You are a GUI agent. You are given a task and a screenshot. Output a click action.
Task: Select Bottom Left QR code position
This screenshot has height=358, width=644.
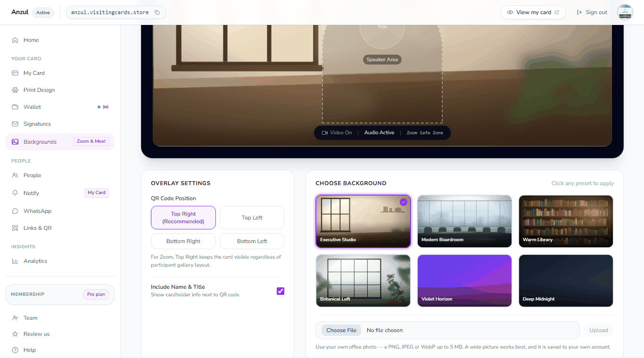tap(252, 241)
